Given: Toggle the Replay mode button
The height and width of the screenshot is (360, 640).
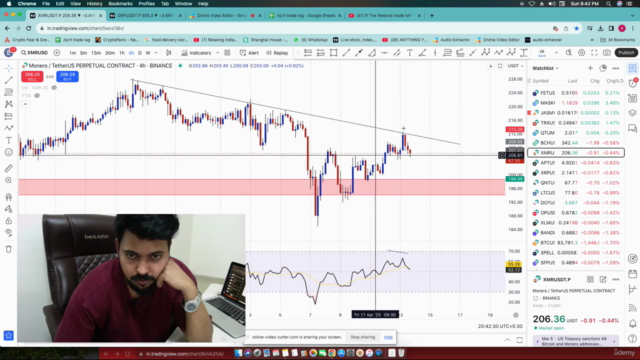Looking at the screenshot, I should tap(277, 53).
